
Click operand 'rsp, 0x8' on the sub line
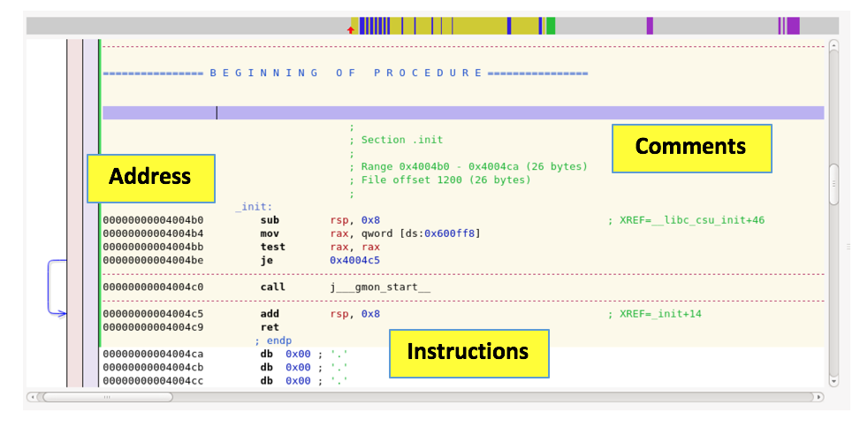354,220
